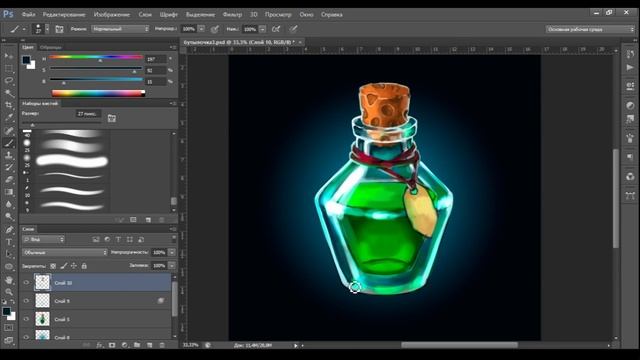Toggle Quick Mask mode icon

[9, 328]
